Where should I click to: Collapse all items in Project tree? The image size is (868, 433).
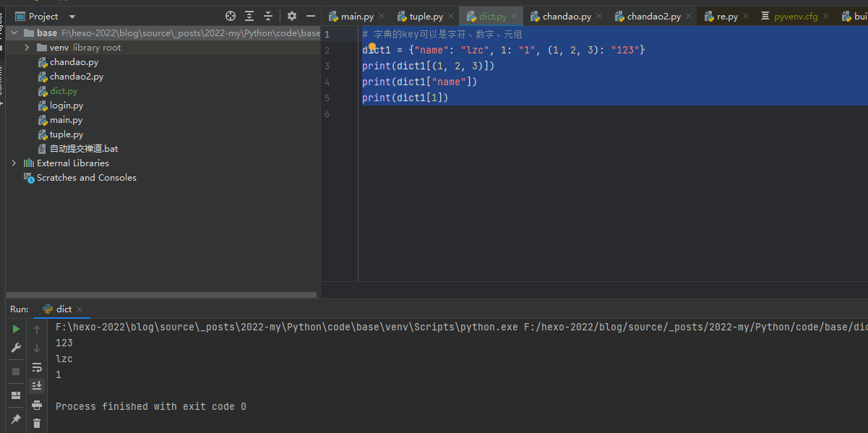268,16
